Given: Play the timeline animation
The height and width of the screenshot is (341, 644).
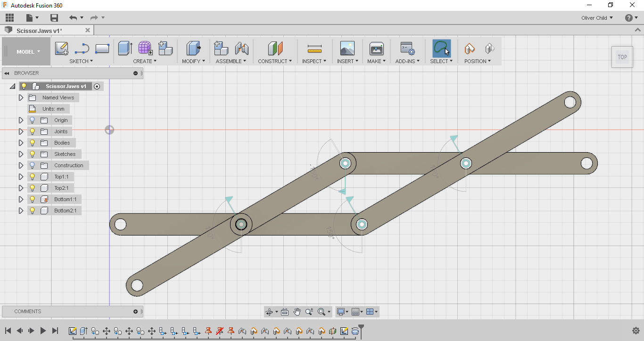Looking at the screenshot, I should coord(43,331).
